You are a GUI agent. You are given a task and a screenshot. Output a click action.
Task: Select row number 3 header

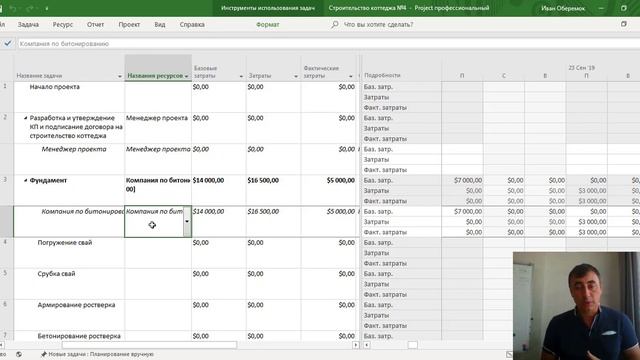point(5,180)
